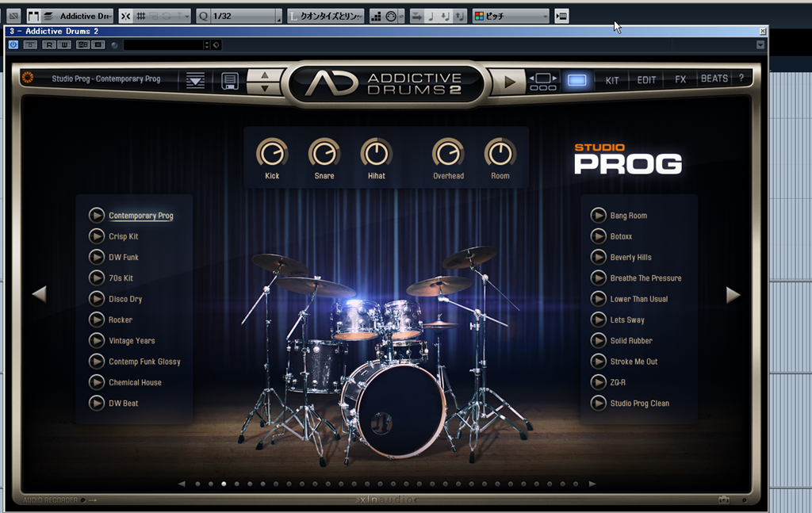
Task: Go to the previous gallery page with large left arrow
Action: pyautogui.click(x=40, y=294)
